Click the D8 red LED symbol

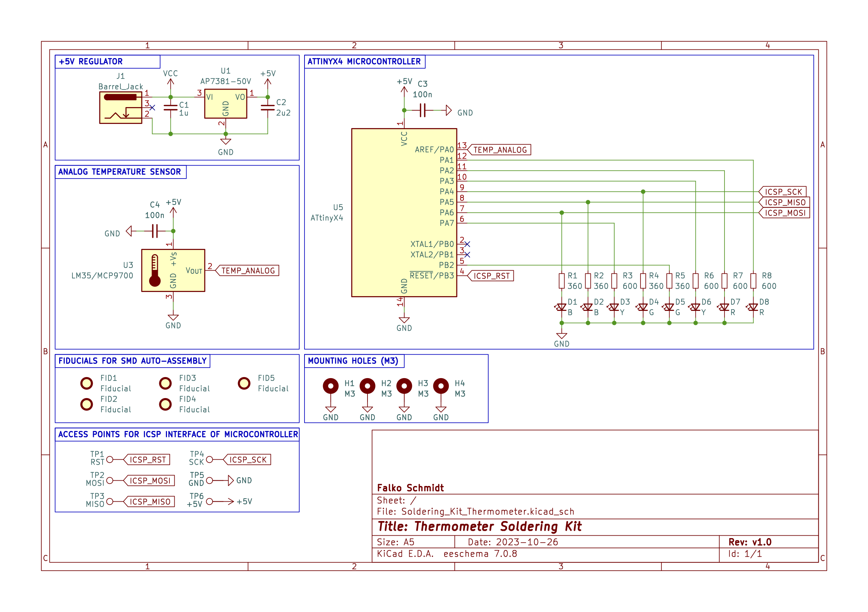(753, 307)
